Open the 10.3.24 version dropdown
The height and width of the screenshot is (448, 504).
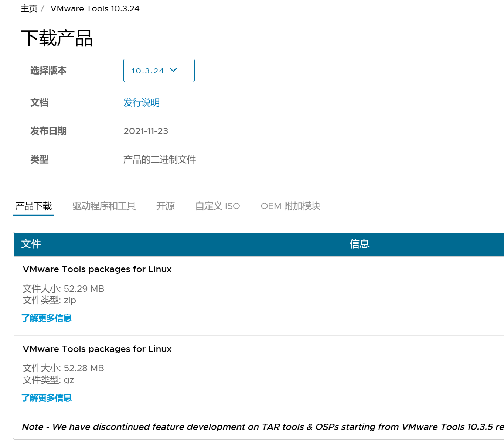pyautogui.click(x=159, y=70)
